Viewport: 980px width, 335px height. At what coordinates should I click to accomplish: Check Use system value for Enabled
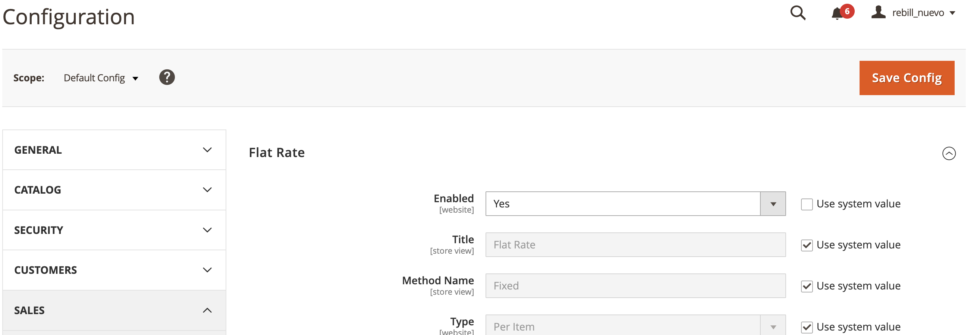tap(807, 204)
